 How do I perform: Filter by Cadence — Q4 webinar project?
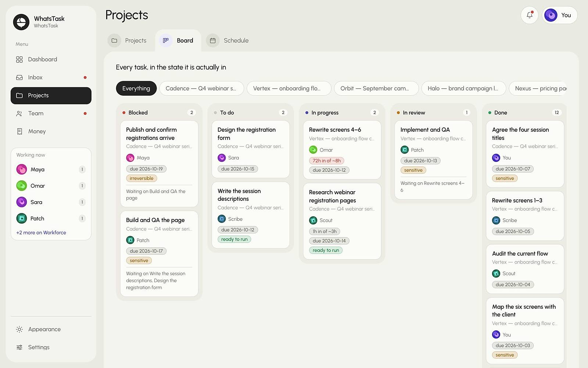tap(201, 88)
